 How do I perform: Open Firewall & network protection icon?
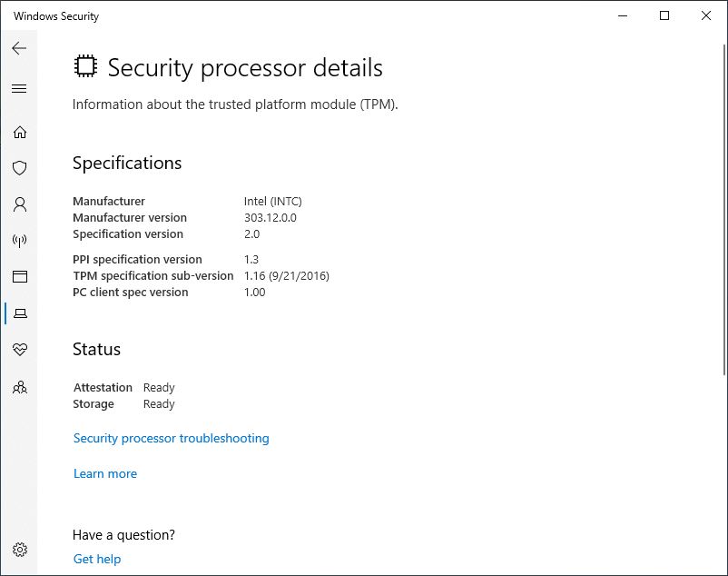pos(19,241)
